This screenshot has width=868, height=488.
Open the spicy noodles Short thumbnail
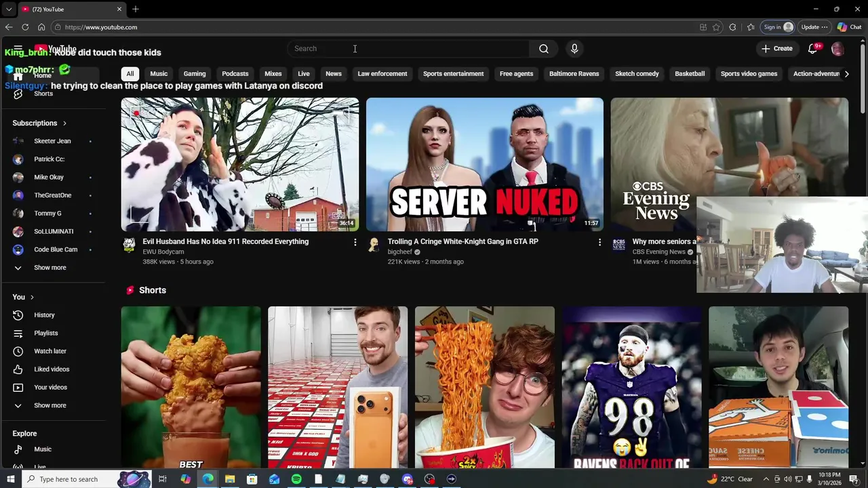[484, 387]
